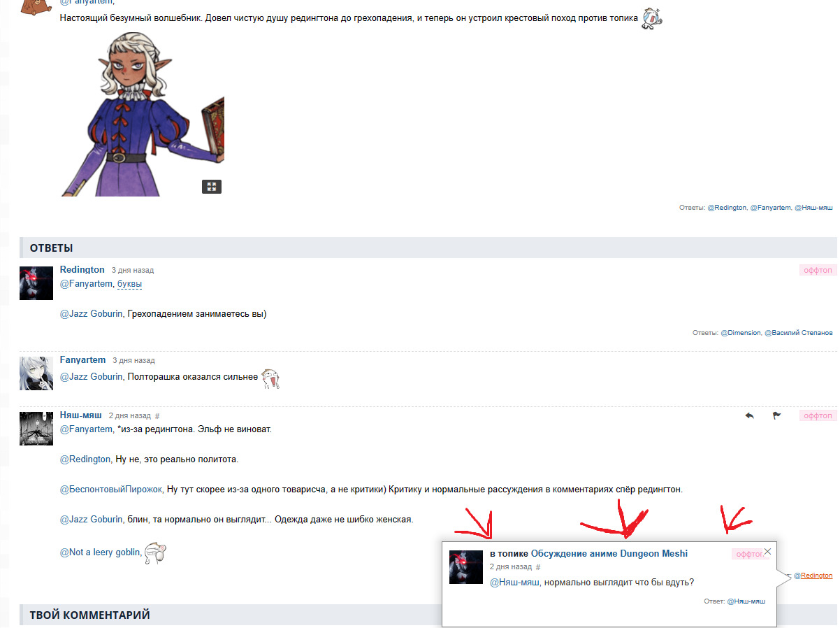Click the @Василий Степанов reply link
The height and width of the screenshot is (628, 840).
click(798, 333)
